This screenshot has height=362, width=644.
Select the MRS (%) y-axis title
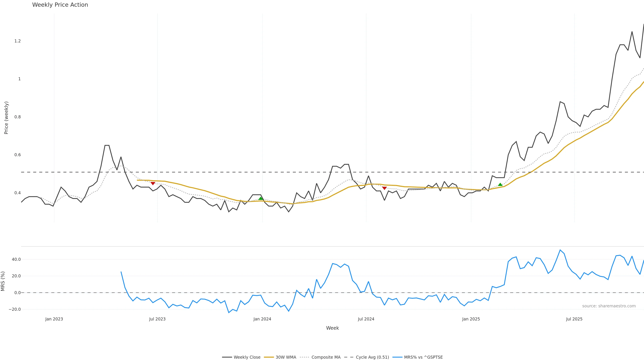pos(3,281)
